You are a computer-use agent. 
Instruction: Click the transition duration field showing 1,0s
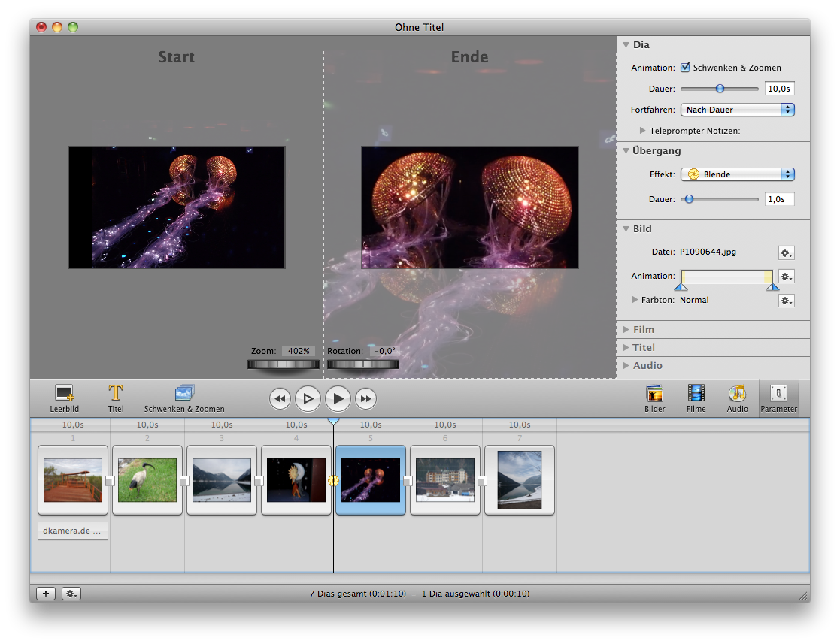(x=780, y=199)
